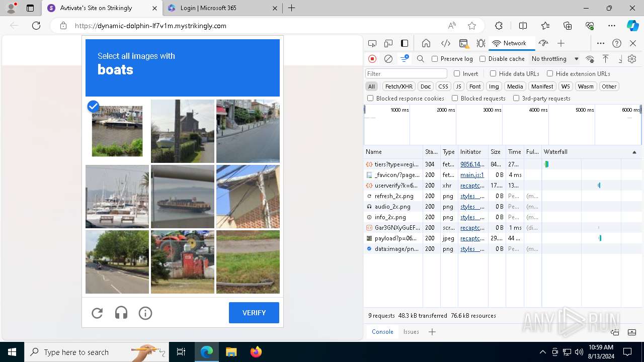
Task: Open the 9856.14... initiator link
Action: coord(472,164)
